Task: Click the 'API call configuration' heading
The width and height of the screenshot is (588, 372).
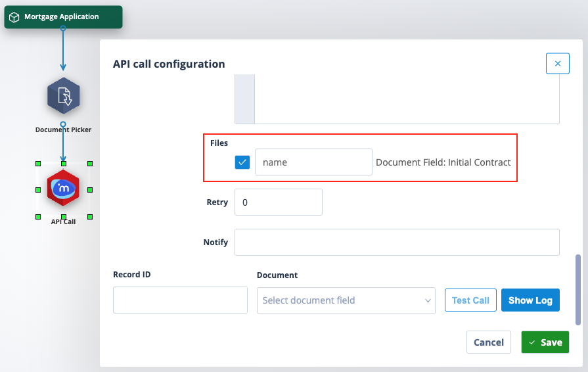Action: pyautogui.click(x=169, y=64)
